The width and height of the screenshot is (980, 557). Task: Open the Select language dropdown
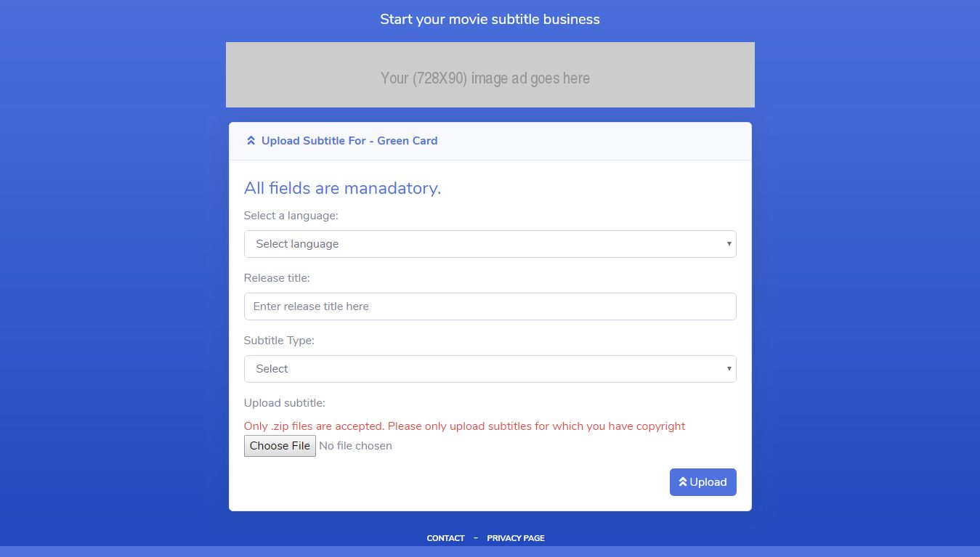coord(490,244)
